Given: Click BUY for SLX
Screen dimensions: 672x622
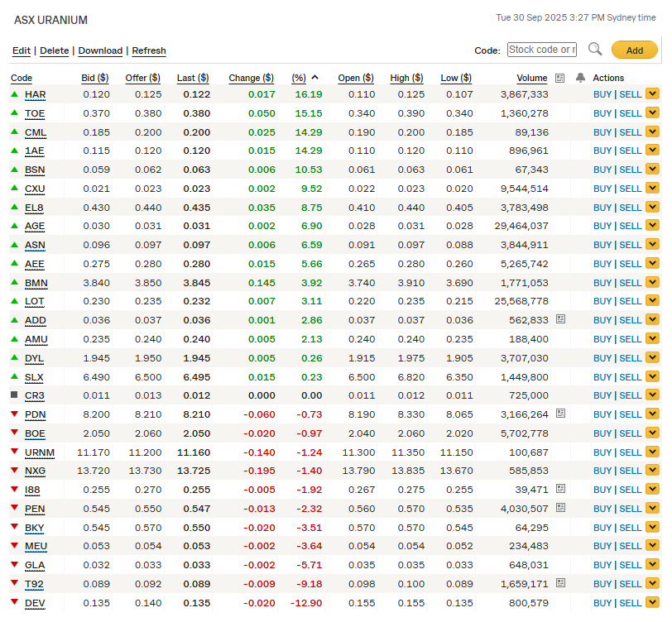Looking at the screenshot, I should [x=602, y=377].
